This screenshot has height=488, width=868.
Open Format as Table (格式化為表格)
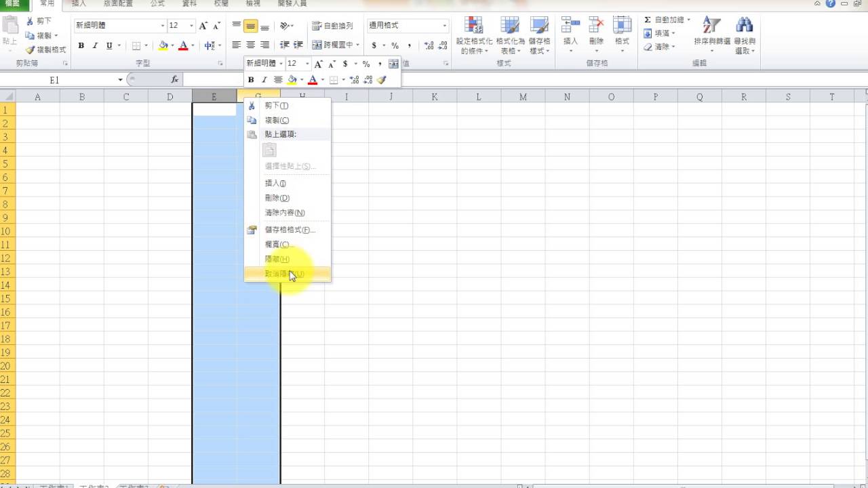pyautogui.click(x=510, y=36)
